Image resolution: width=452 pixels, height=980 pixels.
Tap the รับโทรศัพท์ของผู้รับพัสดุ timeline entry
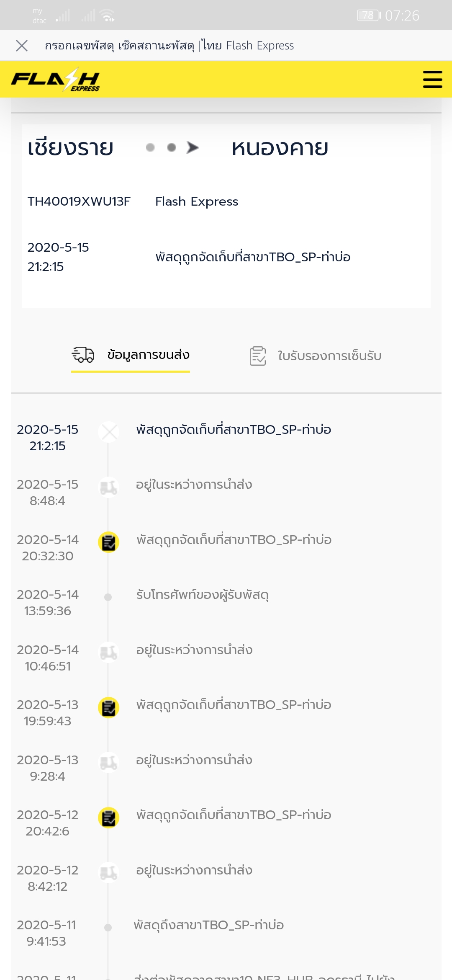[x=203, y=595]
